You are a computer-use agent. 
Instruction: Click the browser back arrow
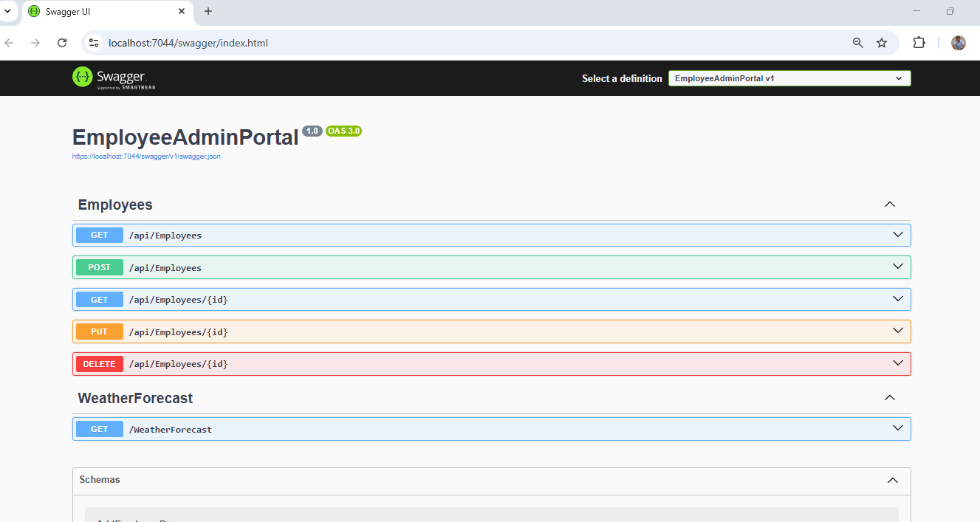[10, 43]
